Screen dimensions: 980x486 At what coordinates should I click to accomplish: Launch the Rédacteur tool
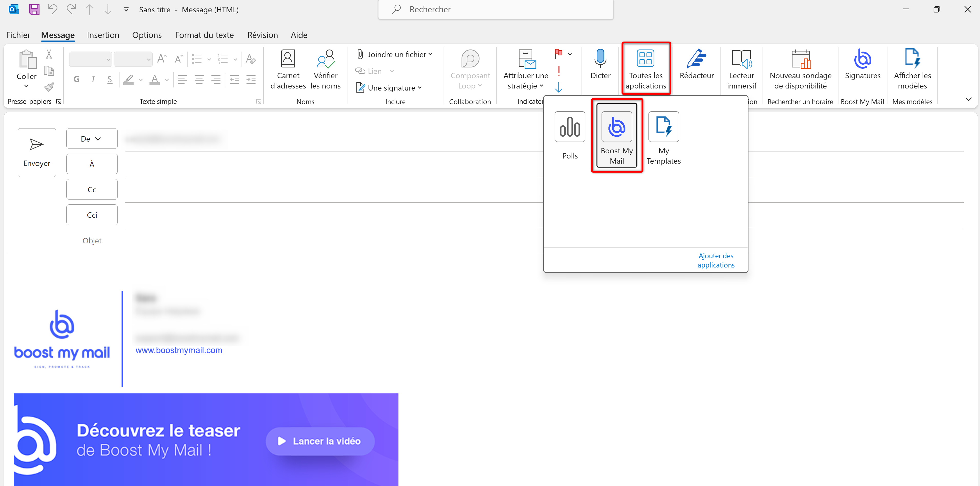pyautogui.click(x=697, y=68)
